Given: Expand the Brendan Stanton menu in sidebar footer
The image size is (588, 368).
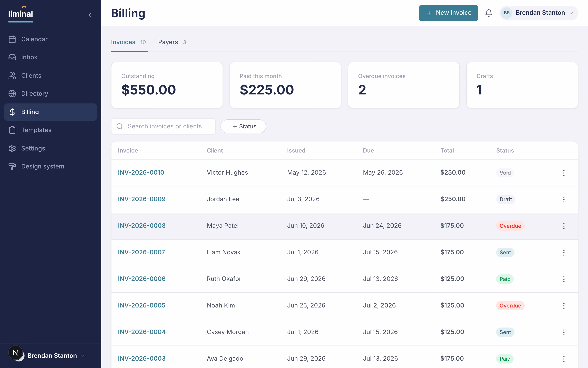Looking at the screenshot, I should [51, 356].
